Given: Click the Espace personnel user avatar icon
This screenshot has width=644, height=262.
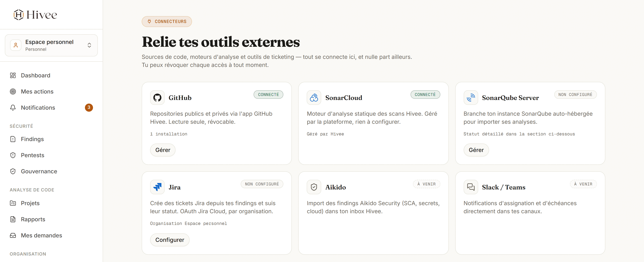Looking at the screenshot, I should point(16,45).
